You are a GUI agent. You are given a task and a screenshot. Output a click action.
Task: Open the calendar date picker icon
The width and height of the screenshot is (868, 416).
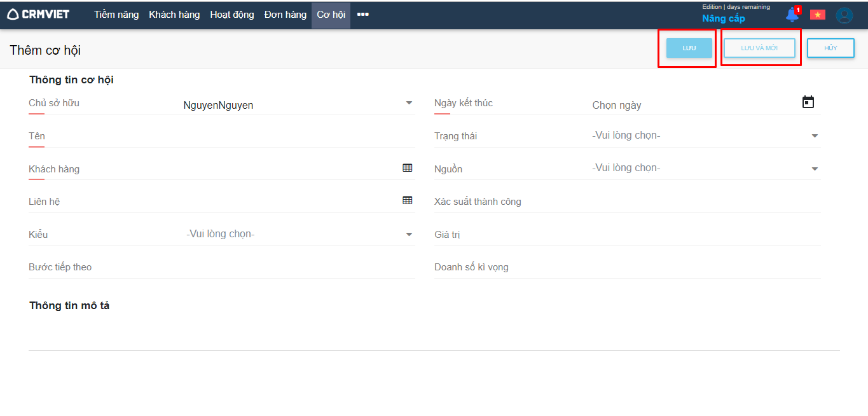[x=808, y=102]
